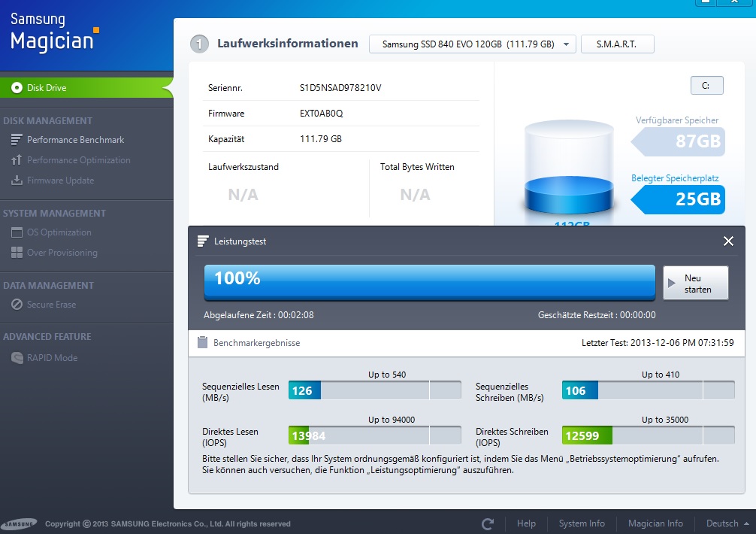
Task: Open Magician Info in the footer
Action: tap(655, 523)
